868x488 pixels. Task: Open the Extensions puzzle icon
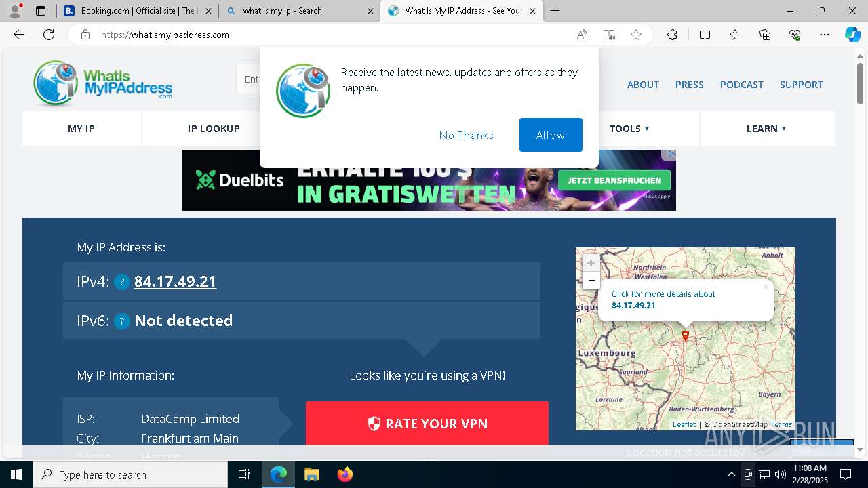coord(672,35)
